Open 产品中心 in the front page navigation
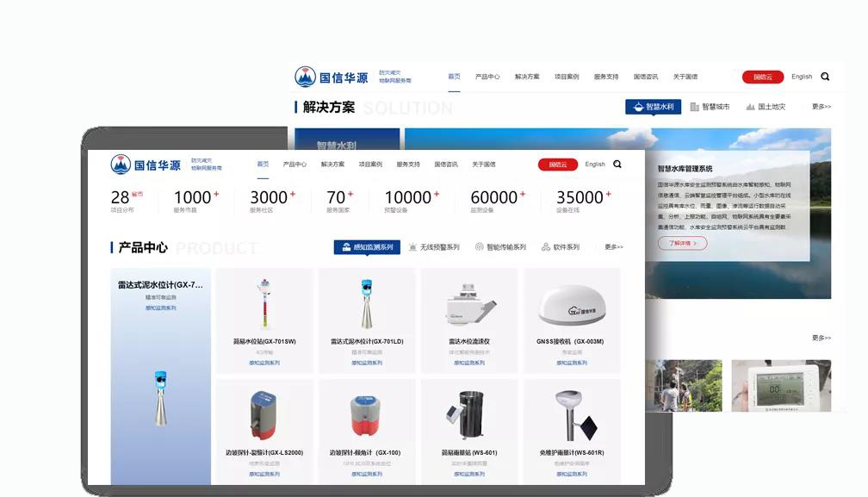The image size is (868, 497). pyautogui.click(x=294, y=165)
